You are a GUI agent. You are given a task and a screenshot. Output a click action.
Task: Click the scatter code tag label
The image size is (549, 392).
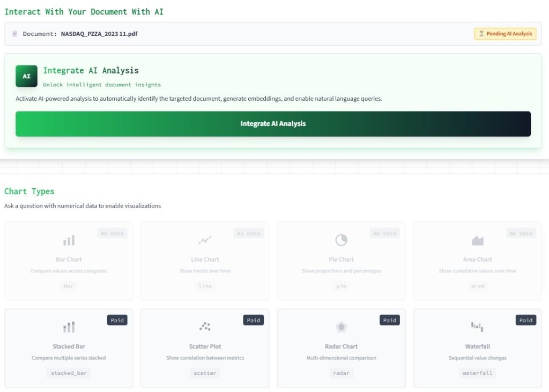tap(205, 373)
